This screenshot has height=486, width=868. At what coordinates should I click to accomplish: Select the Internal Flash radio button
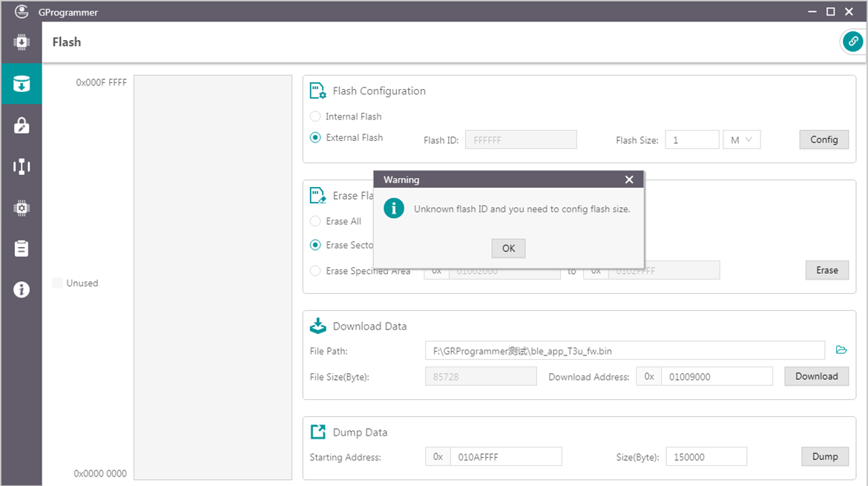click(315, 116)
